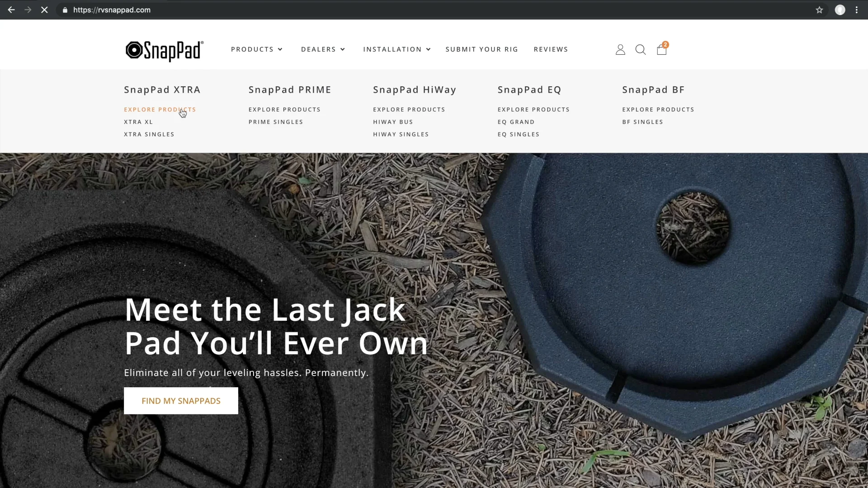
Task: Expand the Products dropdown
Action: (257, 49)
